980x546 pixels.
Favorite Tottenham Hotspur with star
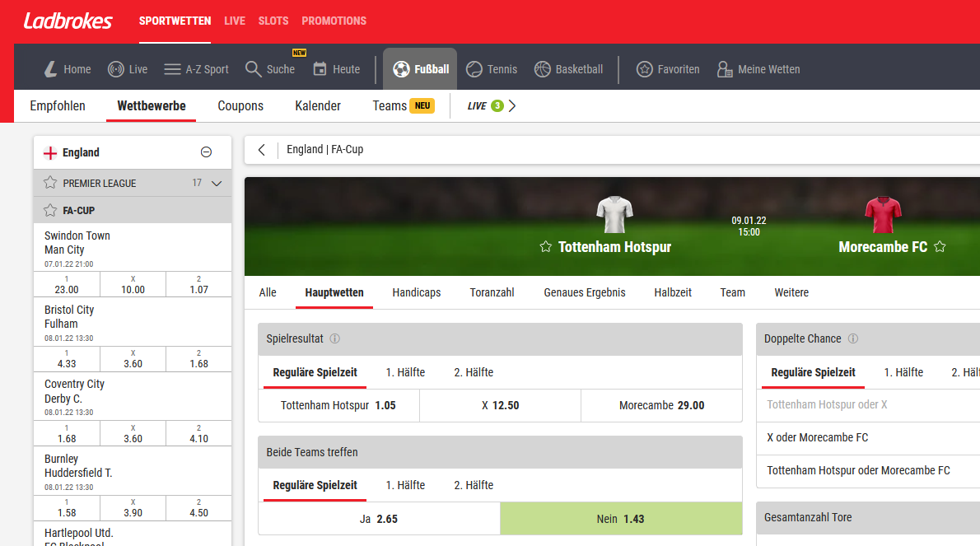[x=546, y=247]
